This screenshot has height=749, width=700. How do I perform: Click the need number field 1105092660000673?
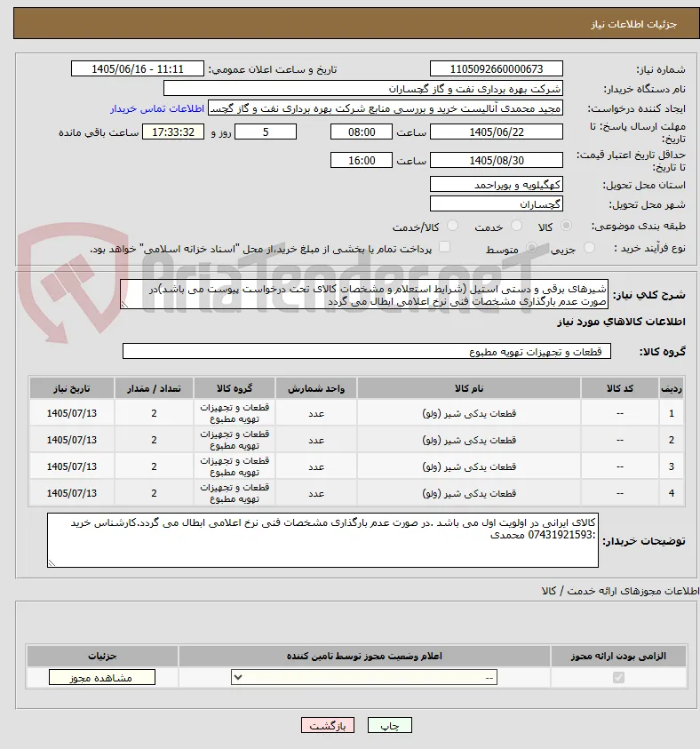click(496, 68)
